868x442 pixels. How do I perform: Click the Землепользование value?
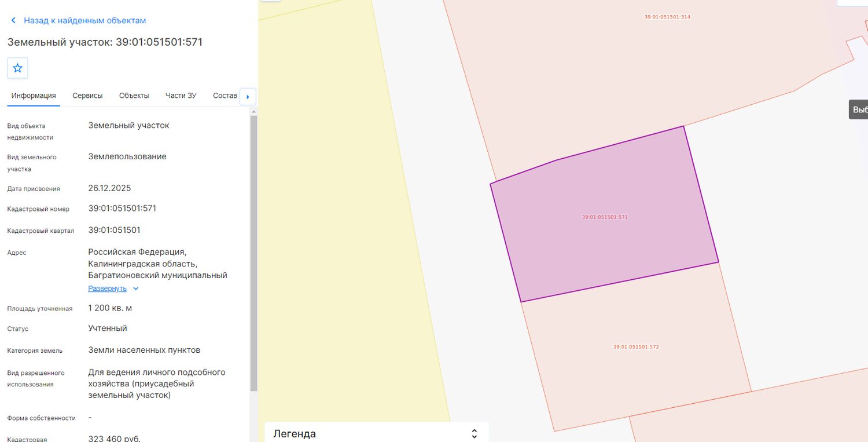pos(127,156)
